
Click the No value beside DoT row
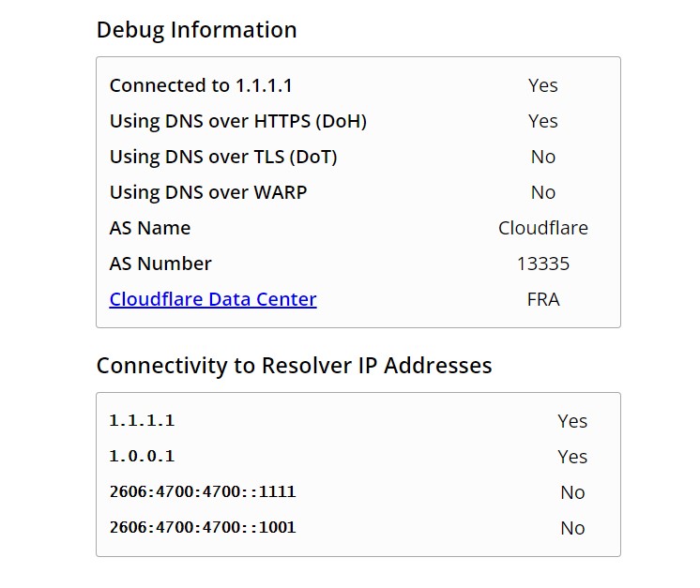[543, 157]
